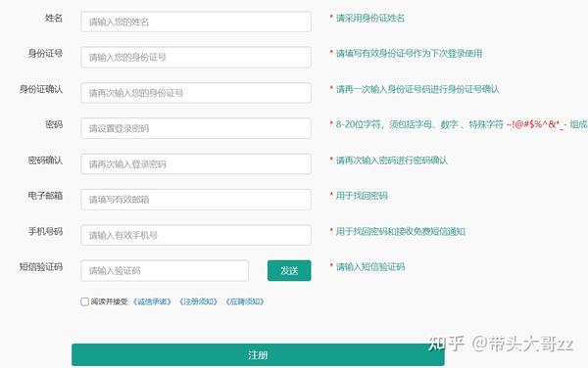
Task: Tick the 阅读并接受 agreement checkbox
Action: tap(84, 301)
